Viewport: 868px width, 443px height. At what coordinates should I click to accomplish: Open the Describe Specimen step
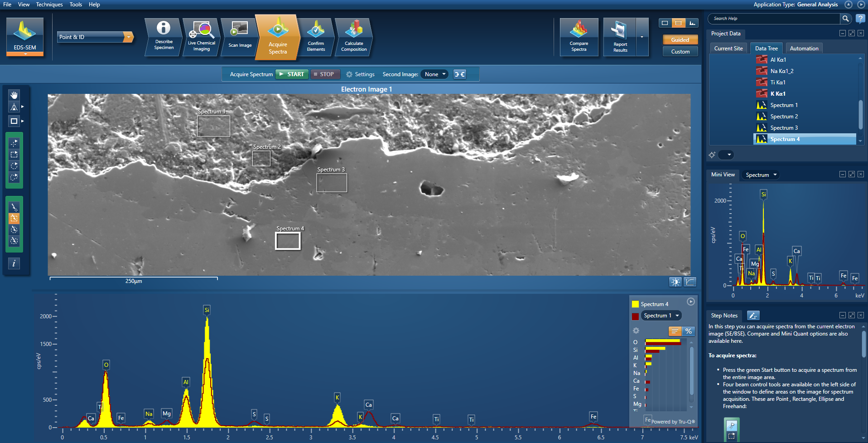[164, 36]
